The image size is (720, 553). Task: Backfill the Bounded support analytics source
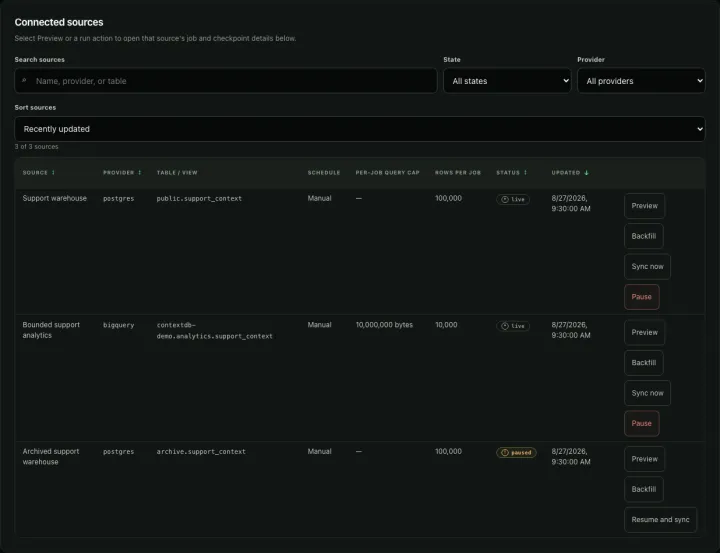coord(644,363)
